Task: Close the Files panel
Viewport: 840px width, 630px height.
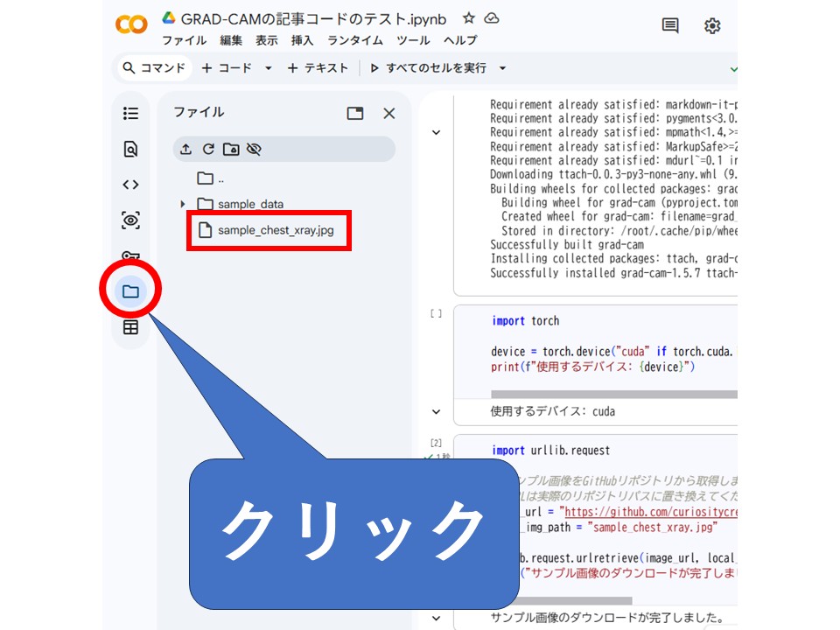Action: tap(389, 113)
